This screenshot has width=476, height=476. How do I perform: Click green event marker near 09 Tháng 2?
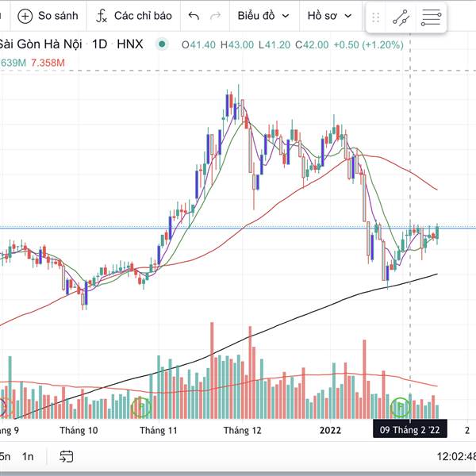[401, 407]
